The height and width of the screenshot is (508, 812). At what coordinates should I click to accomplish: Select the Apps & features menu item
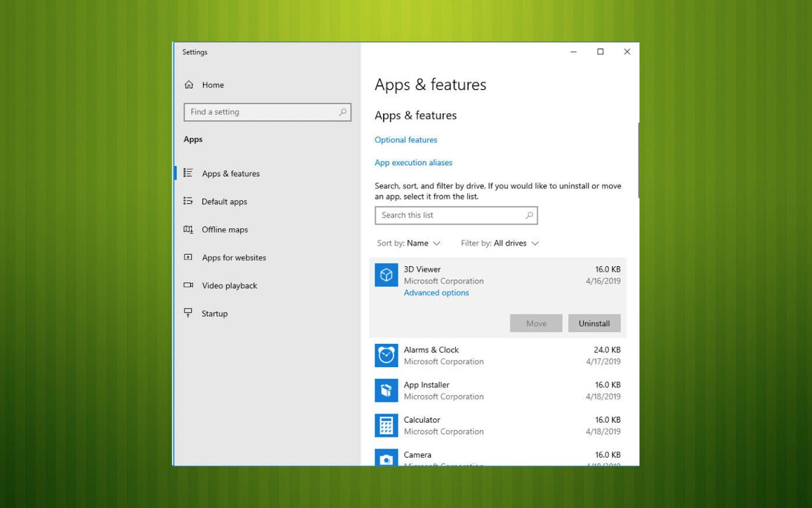[230, 173]
